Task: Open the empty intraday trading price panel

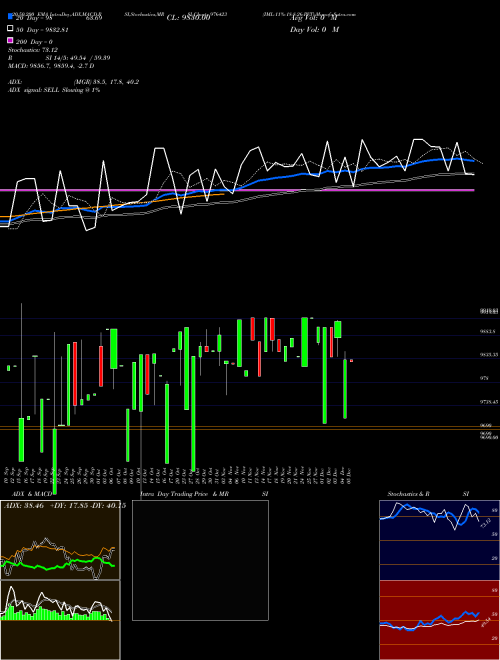Action: point(200,560)
